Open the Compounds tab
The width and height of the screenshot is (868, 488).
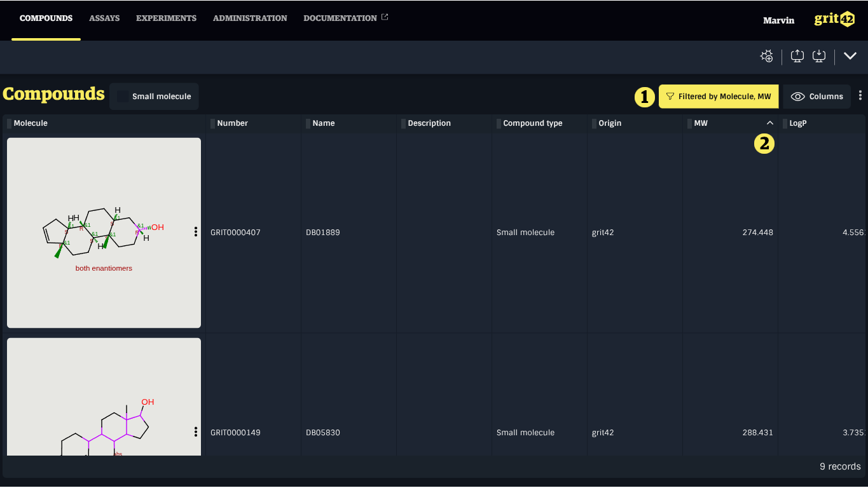[x=46, y=18]
